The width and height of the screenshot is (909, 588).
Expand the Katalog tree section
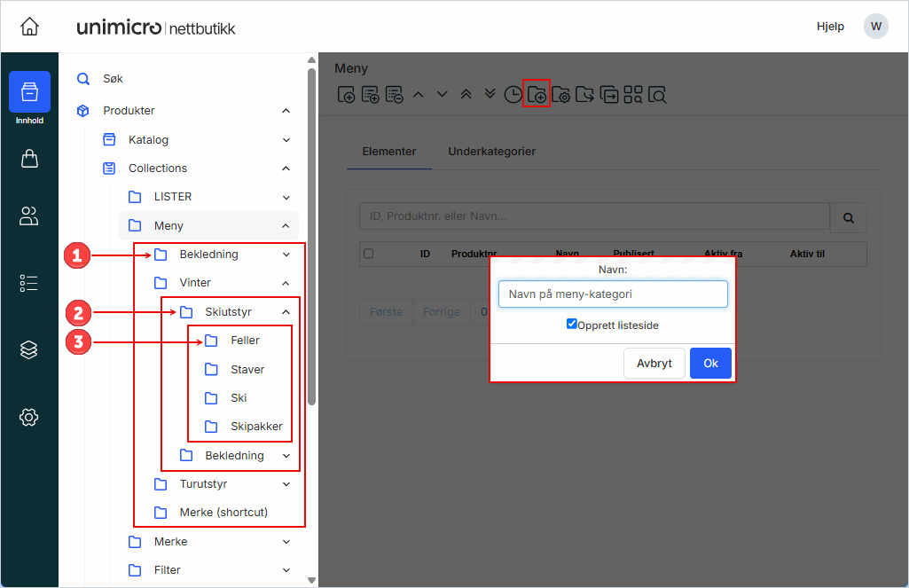point(286,140)
